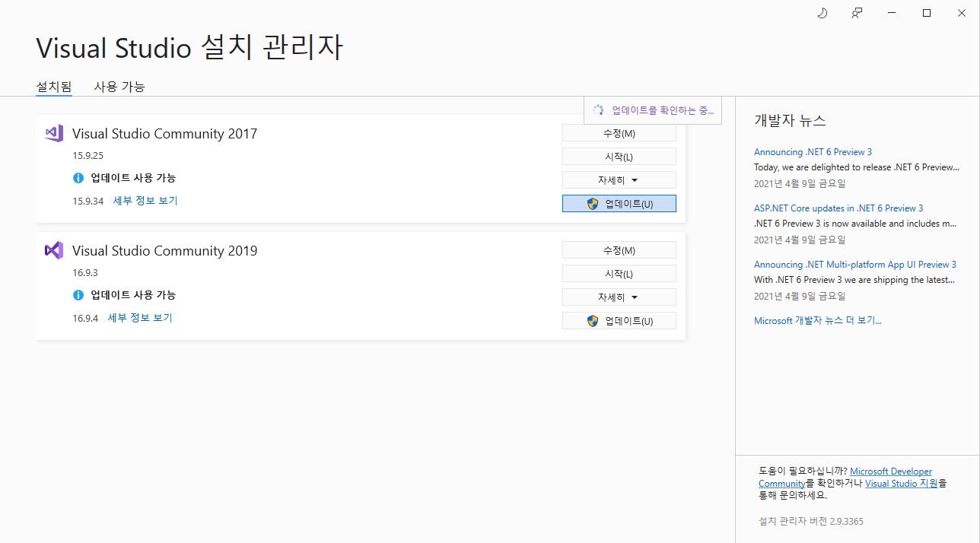Image resolution: width=980 pixels, height=543 pixels.
Task: Click installed version text 16.9.3
Action: [86, 273]
